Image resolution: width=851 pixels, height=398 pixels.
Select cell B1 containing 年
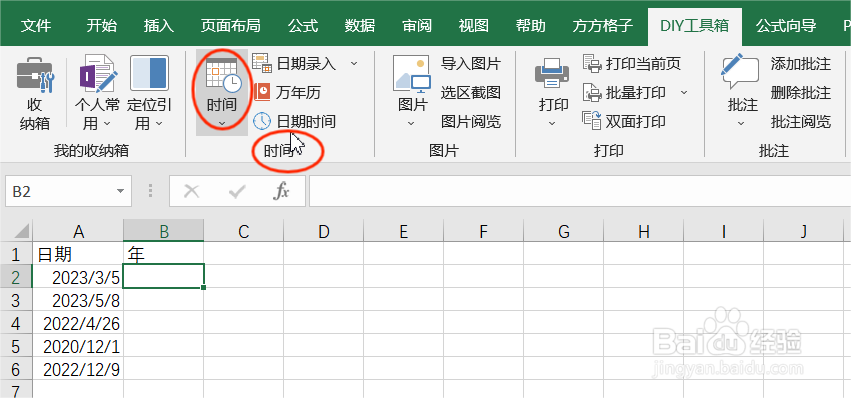(164, 254)
